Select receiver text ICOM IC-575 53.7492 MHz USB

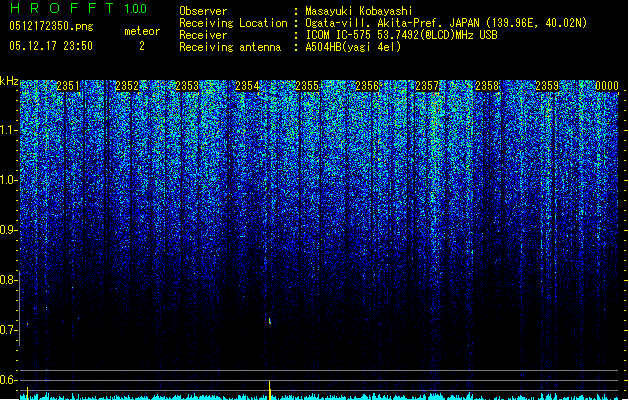click(x=402, y=35)
